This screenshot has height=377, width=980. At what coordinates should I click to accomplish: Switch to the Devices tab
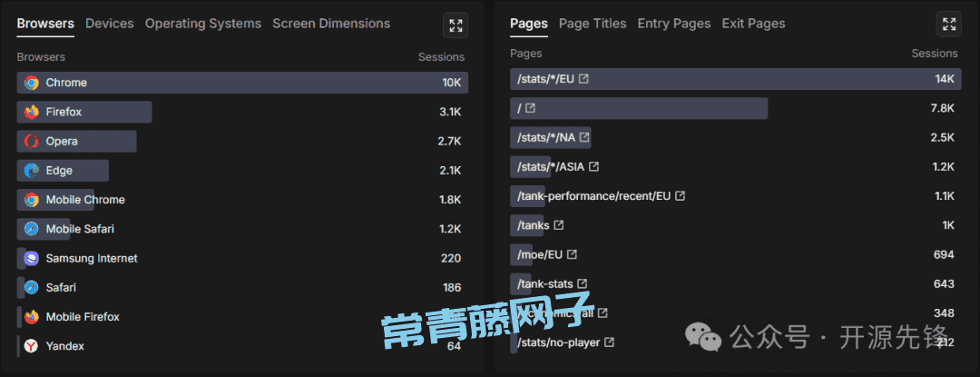[x=109, y=24]
